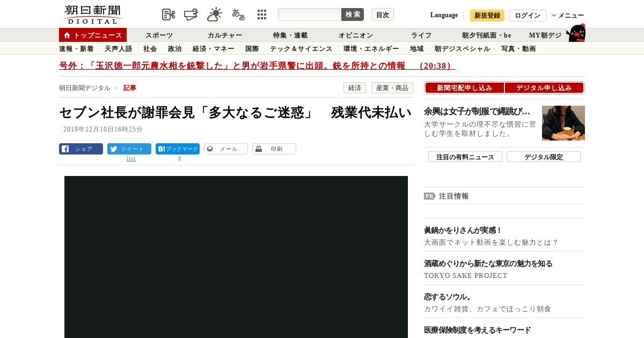644x338 pixels.
Task: Click bookmark count 3 link
Action: pos(179,159)
